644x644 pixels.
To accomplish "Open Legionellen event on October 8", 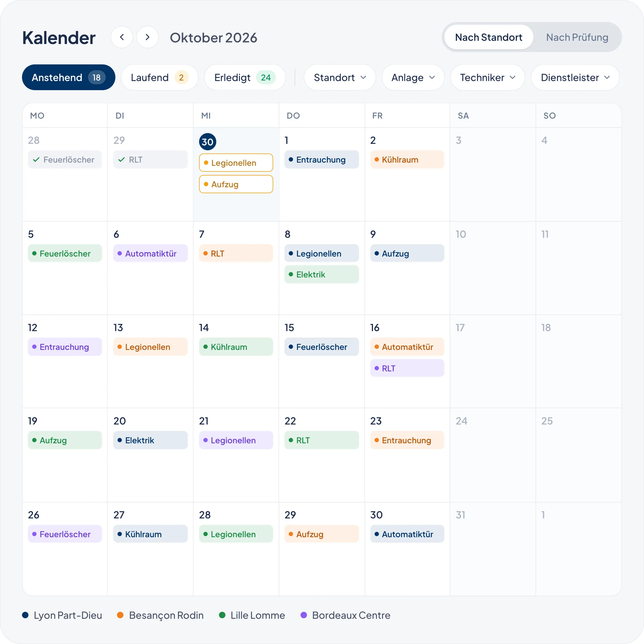I will click(321, 253).
